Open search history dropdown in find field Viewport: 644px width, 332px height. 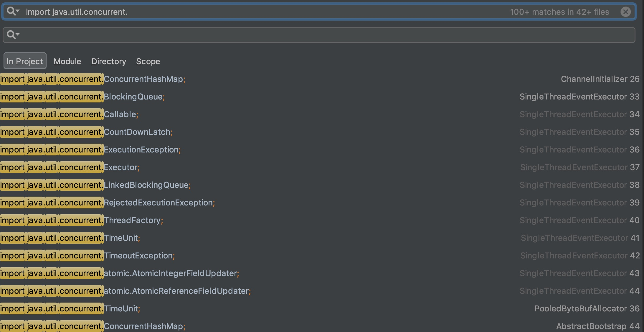point(13,11)
